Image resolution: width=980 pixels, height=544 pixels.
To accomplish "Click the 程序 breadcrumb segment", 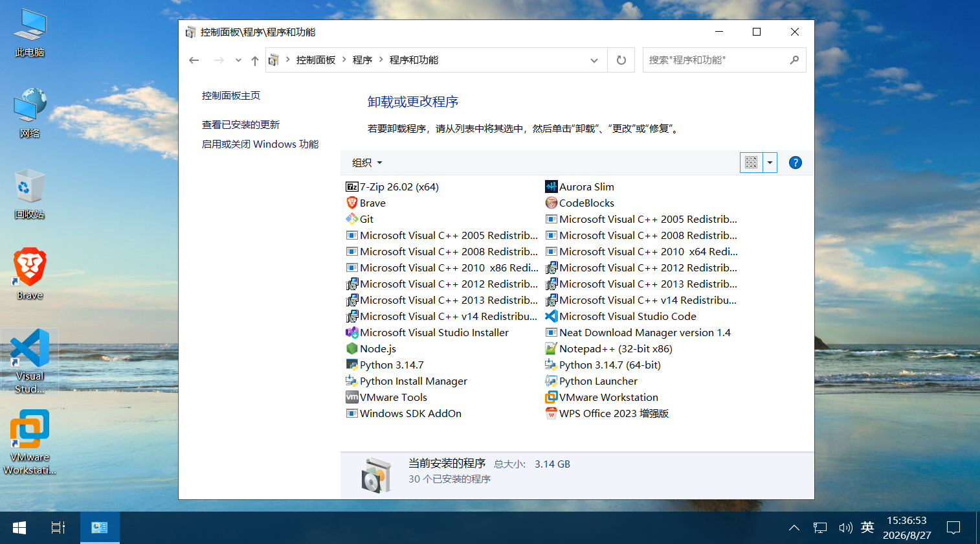I will point(362,60).
